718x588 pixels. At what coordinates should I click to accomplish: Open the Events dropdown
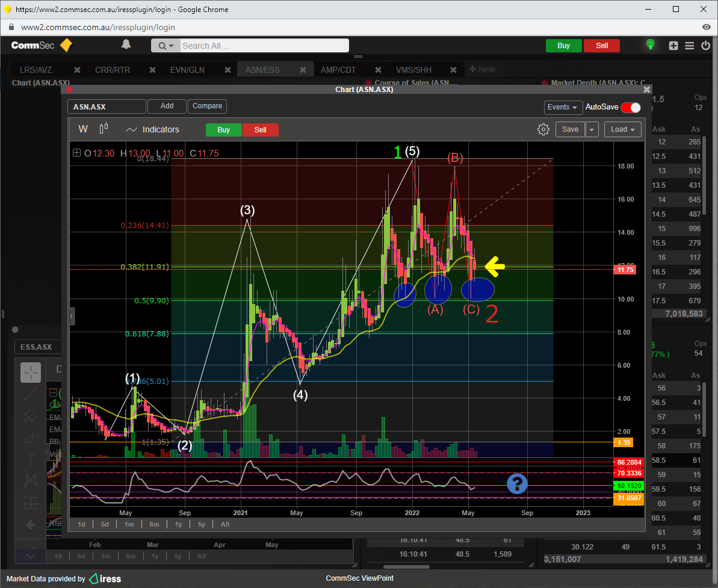pyautogui.click(x=563, y=107)
